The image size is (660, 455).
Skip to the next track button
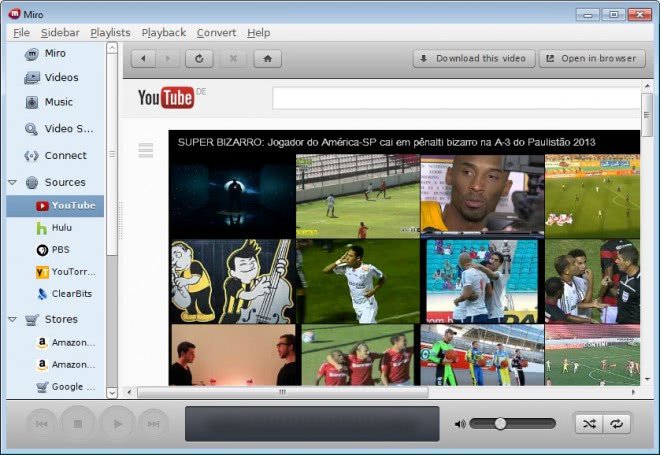tap(153, 424)
